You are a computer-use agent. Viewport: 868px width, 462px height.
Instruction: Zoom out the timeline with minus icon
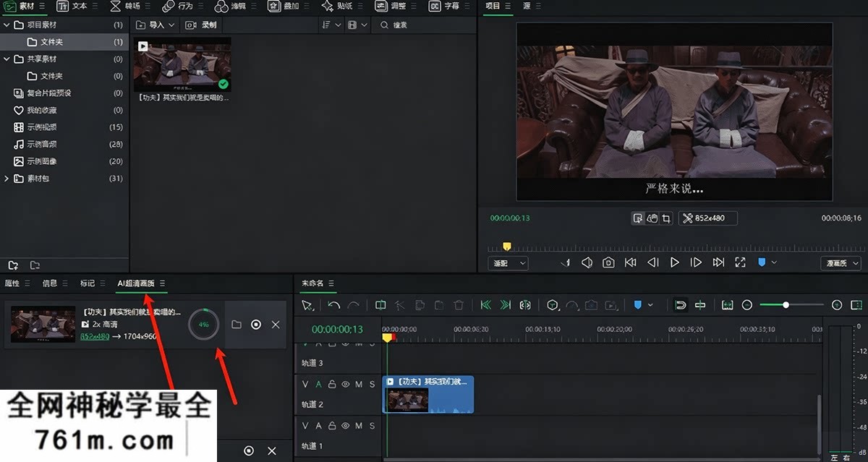click(x=747, y=305)
